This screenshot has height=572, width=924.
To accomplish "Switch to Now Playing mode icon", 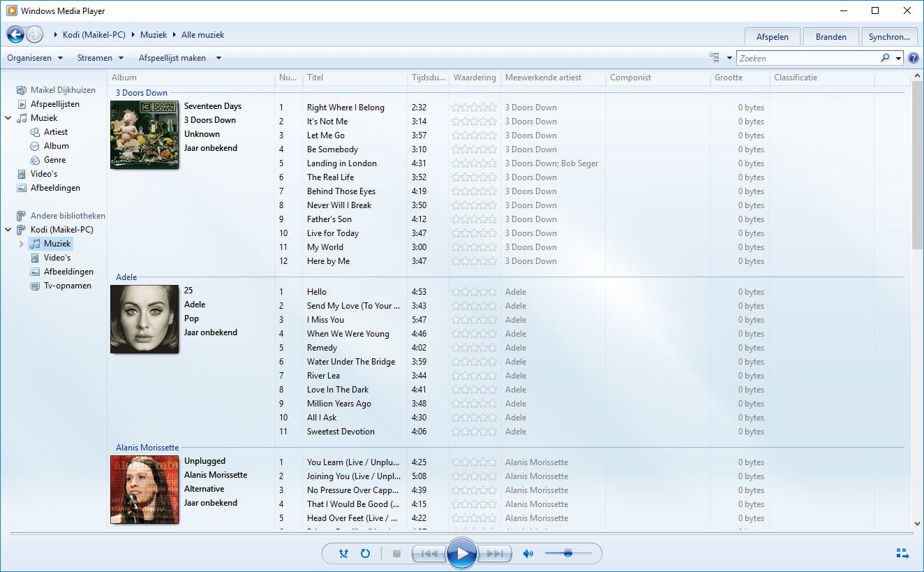I will [x=902, y=554].
